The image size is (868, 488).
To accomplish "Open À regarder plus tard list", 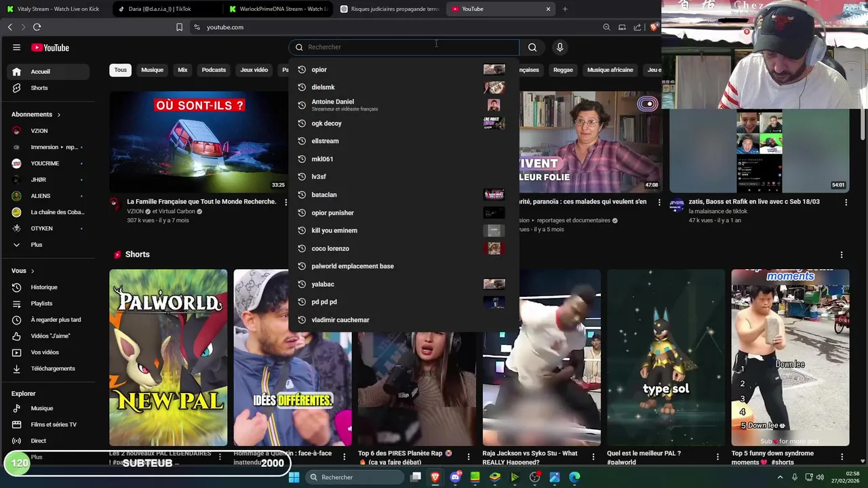I will point(48,320).
